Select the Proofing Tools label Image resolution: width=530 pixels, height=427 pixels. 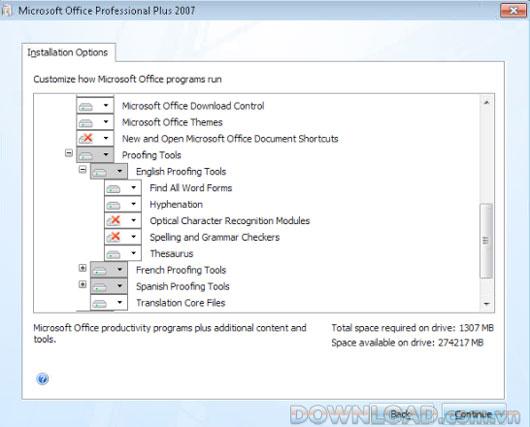[151, 155]
